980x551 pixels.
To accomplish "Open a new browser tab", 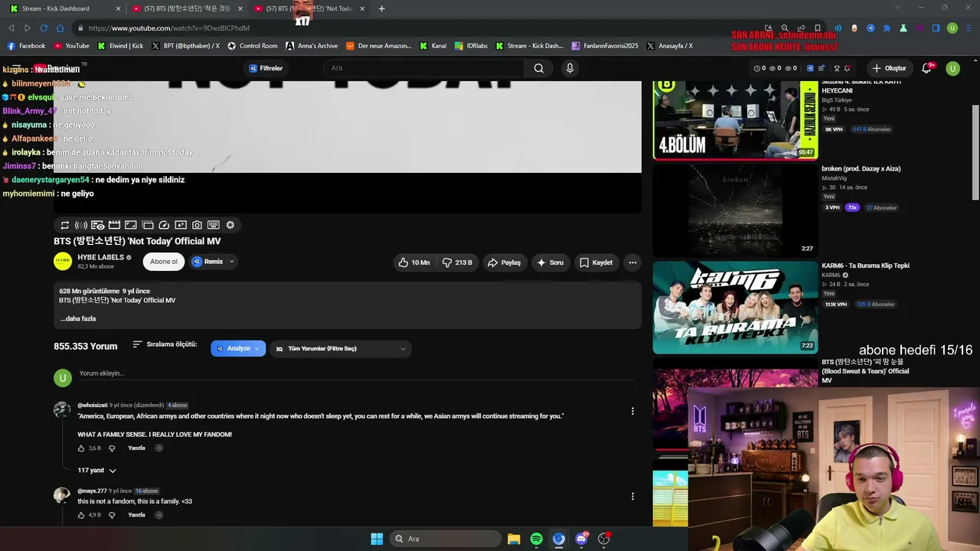I will (381, 8).
